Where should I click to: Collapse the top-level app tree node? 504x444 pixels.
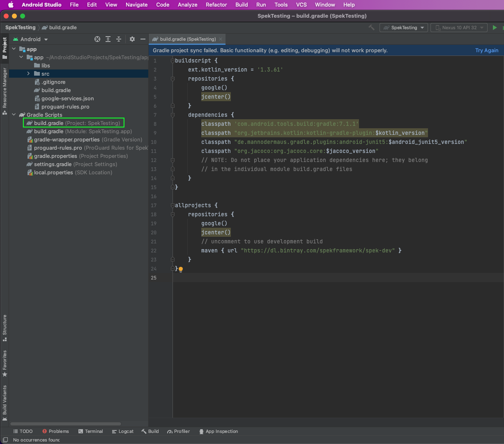(14, 49)
